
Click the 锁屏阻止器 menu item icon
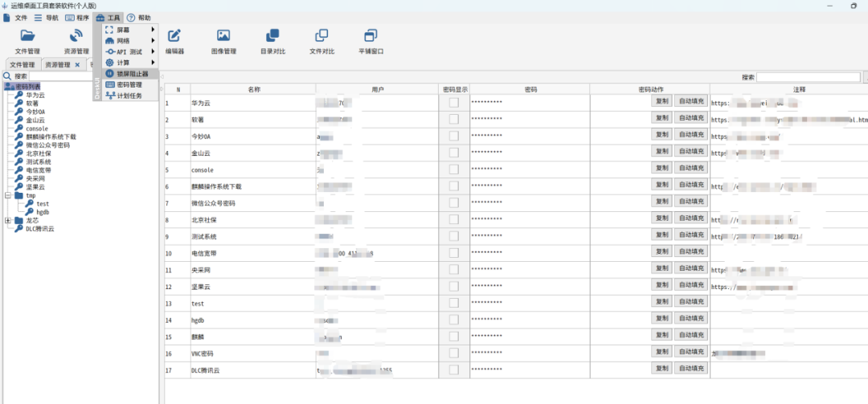[x=109, y=74]
